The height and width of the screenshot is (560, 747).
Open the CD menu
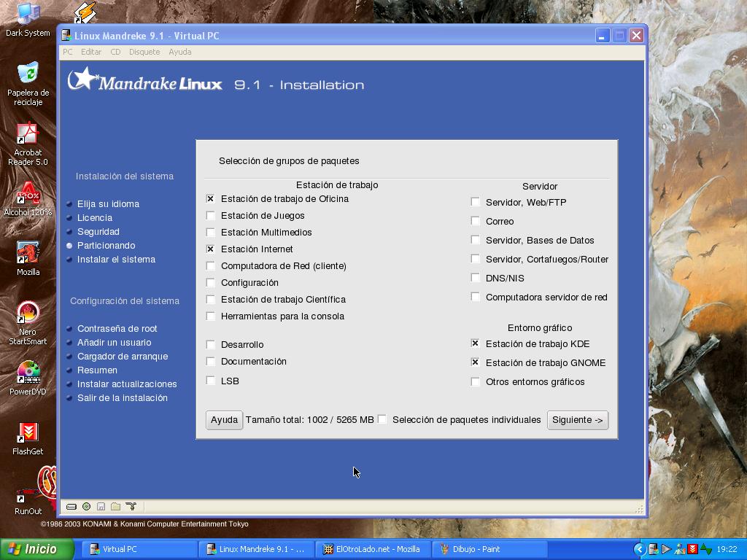tap(115, 52)
